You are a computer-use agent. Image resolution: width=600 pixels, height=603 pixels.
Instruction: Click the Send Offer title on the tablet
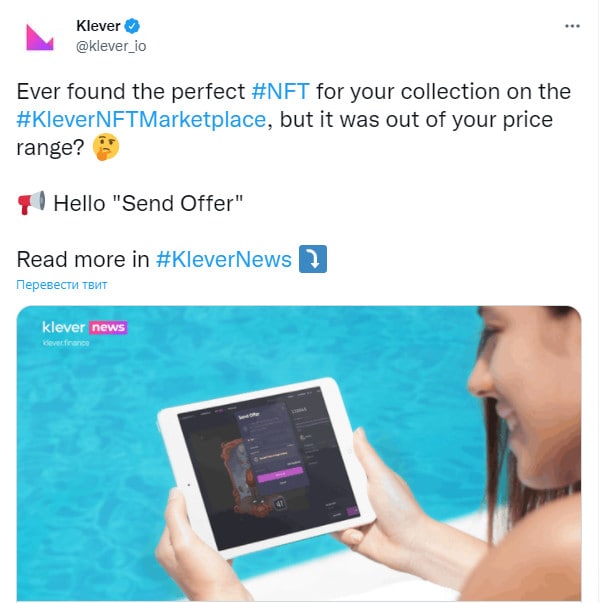click(x=249, y=416)
